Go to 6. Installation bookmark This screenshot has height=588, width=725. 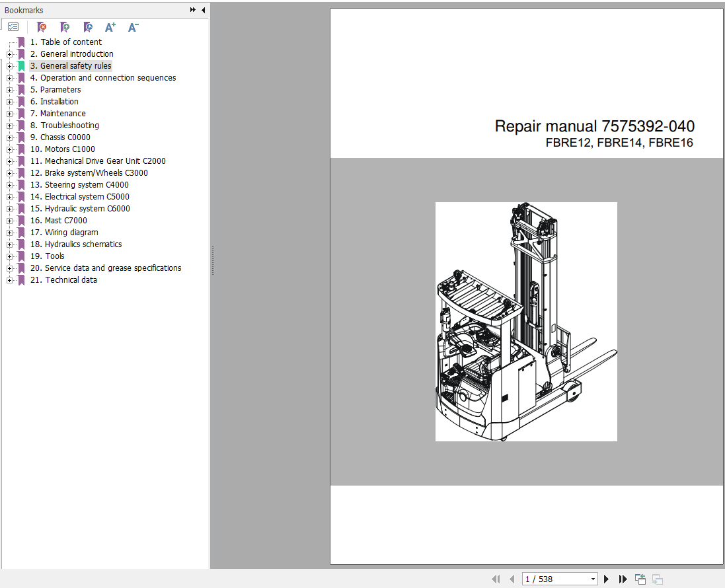(x=54, y=102)
